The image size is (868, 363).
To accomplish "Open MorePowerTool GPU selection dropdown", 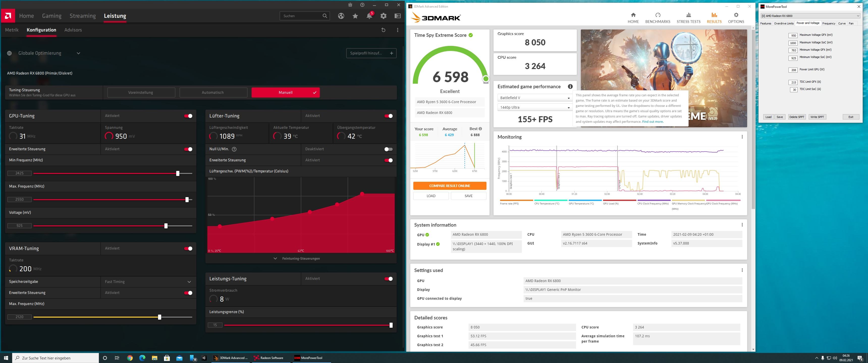I will tap(810, 16).
